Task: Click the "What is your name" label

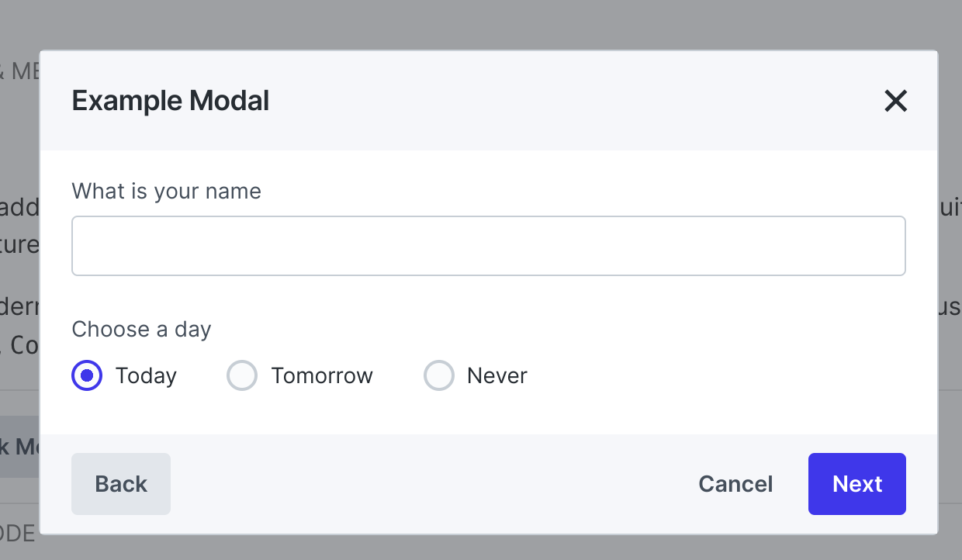Action: [166, 192]
